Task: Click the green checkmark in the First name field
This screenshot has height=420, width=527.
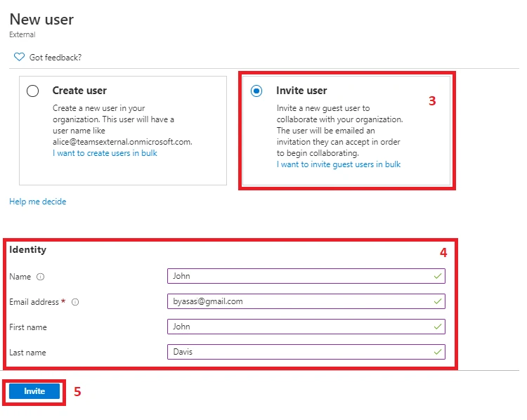Action: click(438, 327)
